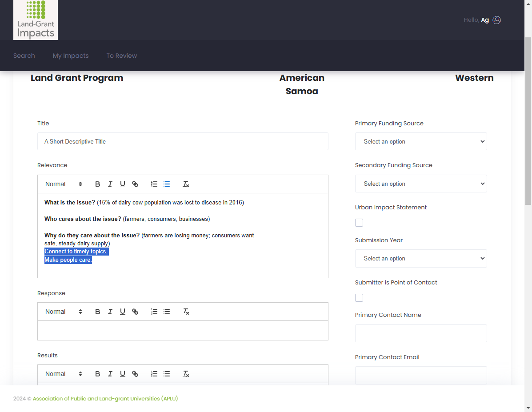Image resolution: width=532 pixels, height=412 pixels.
Task: Insert a link in the Relevance editor
Action: (x=135, y=184)
